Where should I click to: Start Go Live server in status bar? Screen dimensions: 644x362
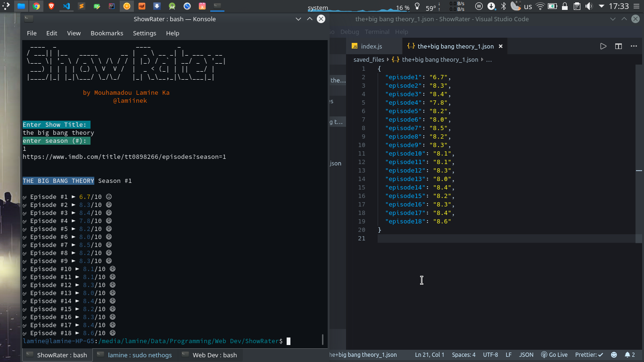coord(554,354)
